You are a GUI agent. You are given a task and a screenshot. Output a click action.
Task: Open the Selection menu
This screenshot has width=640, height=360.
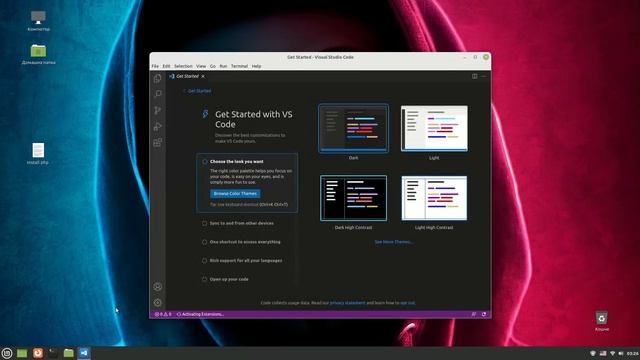(x=183, y=66)
